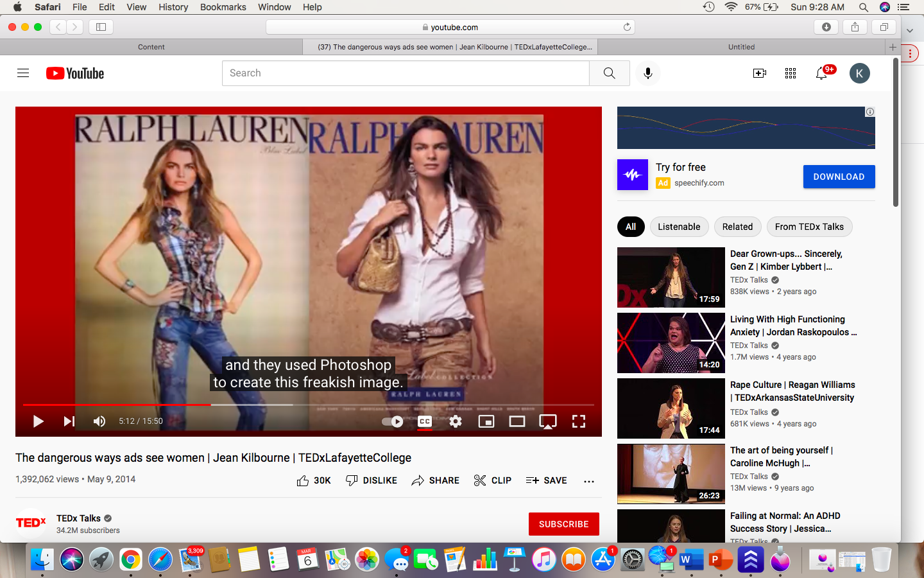
Task: Open Finder from the Dock
Action: point(42,559)
